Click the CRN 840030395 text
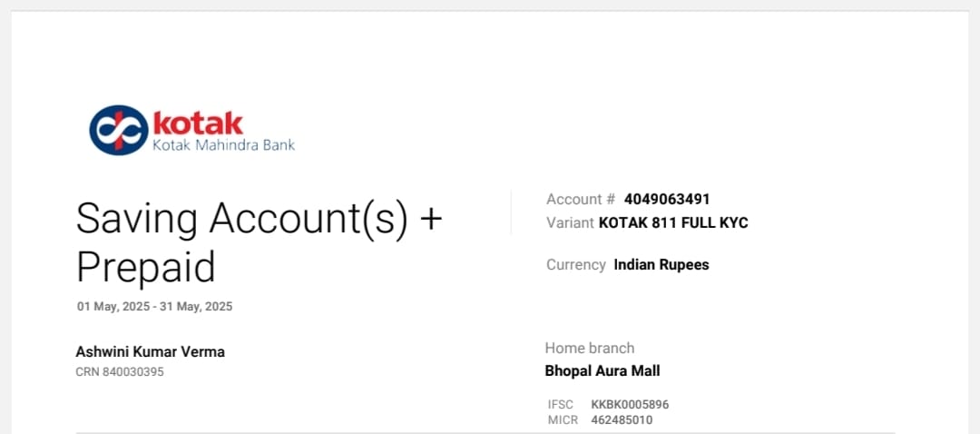 (120, 371)
